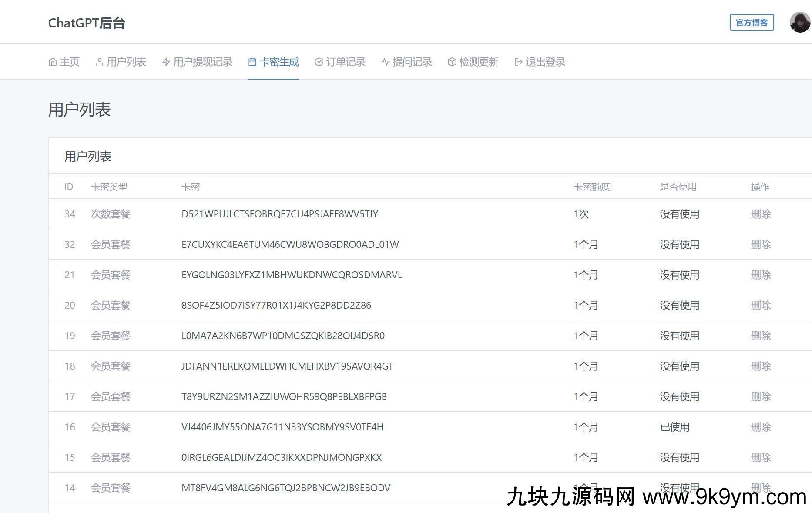The height and width of the screenshot is (513, 812).
Task: Click the home icon beside 主页
Action: [53, 62]
